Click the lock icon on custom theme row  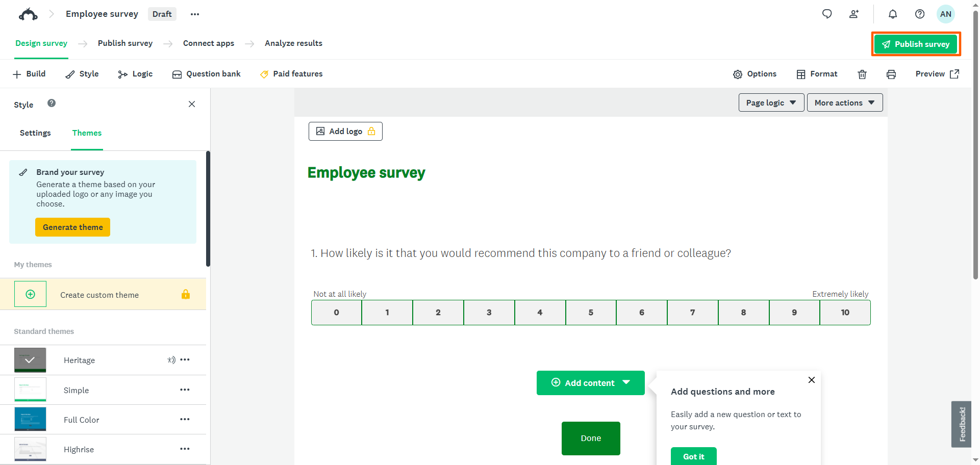pos(186,294)
